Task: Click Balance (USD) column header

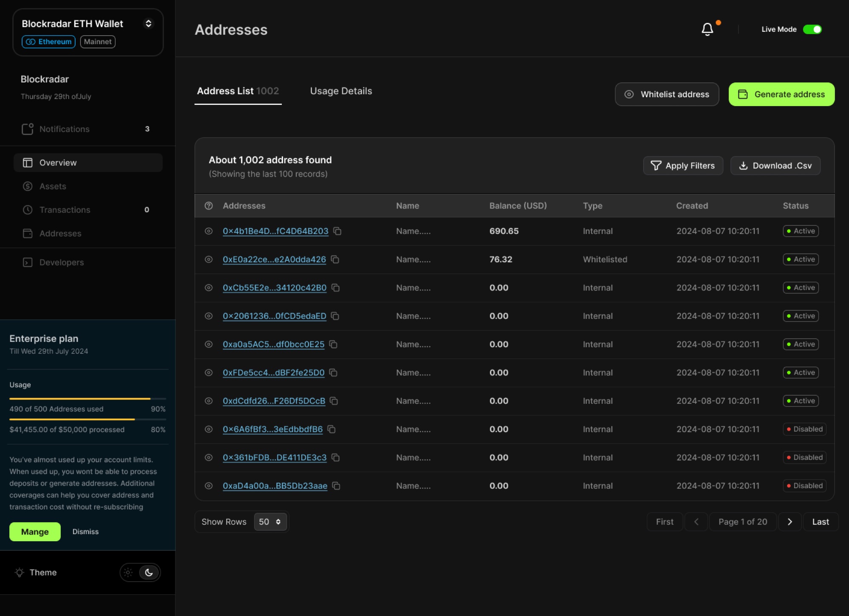Action: click(518, 206)
